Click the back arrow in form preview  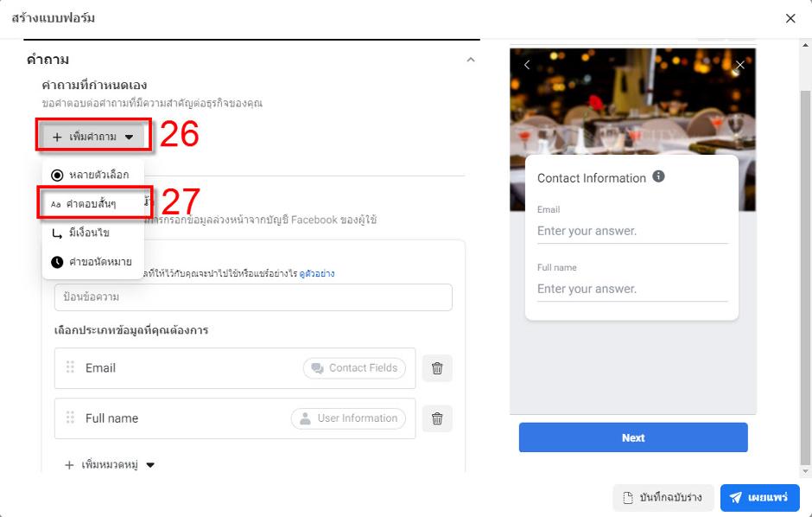pyautogui.click(x=527, y=65)
